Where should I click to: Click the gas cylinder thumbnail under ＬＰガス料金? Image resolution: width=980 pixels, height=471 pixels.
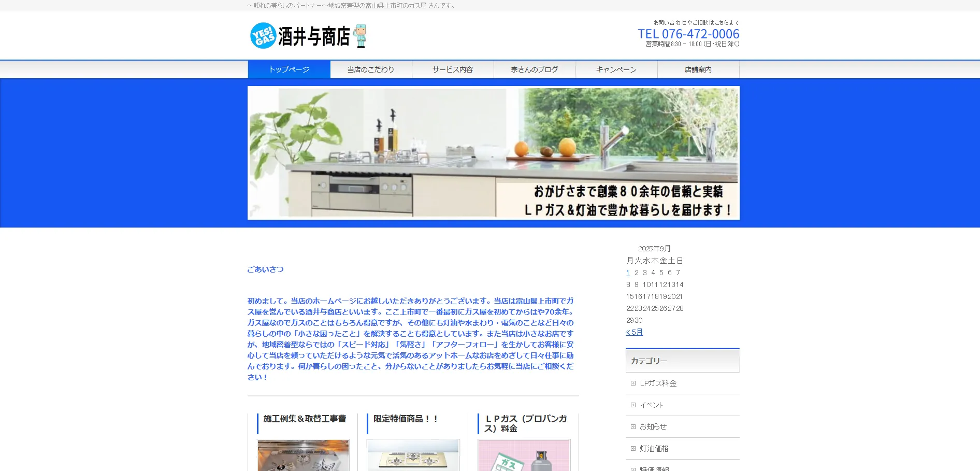[524, 455]
